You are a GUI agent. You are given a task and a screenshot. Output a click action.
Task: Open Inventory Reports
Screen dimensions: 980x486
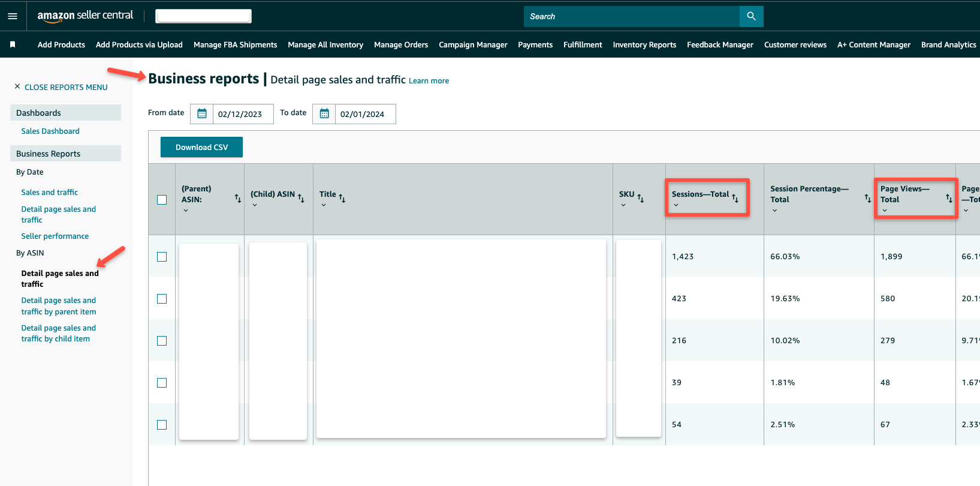(644, 44)
